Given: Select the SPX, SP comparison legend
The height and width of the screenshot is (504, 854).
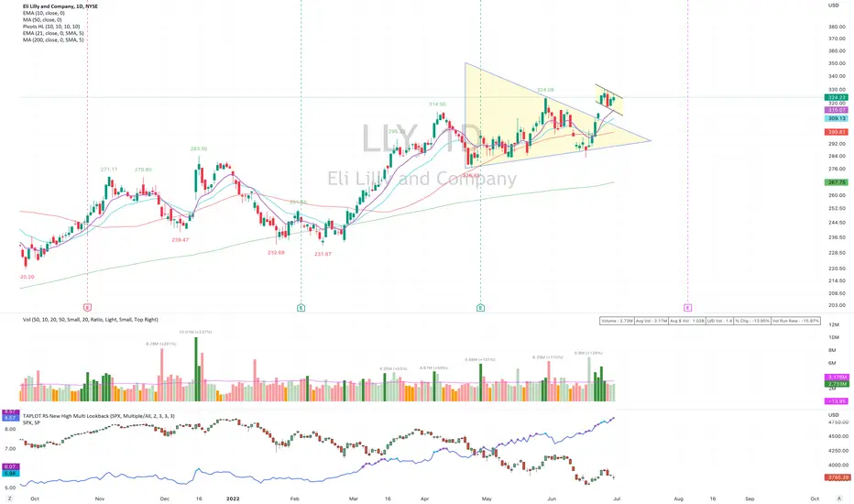Looking at the screenshot, I should coord(31,422).
